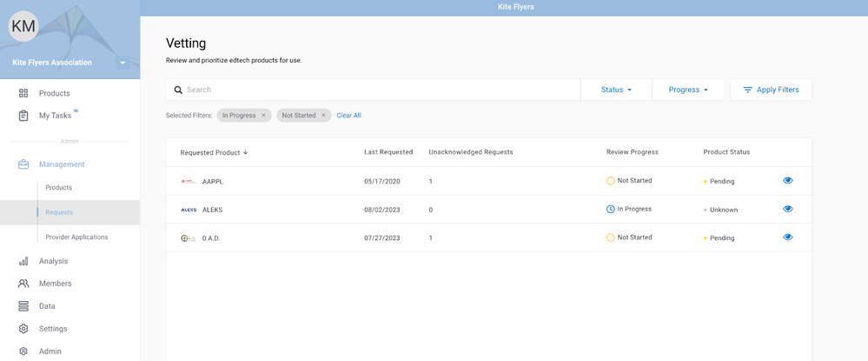Click the Apply Filters button

(771, 90)
